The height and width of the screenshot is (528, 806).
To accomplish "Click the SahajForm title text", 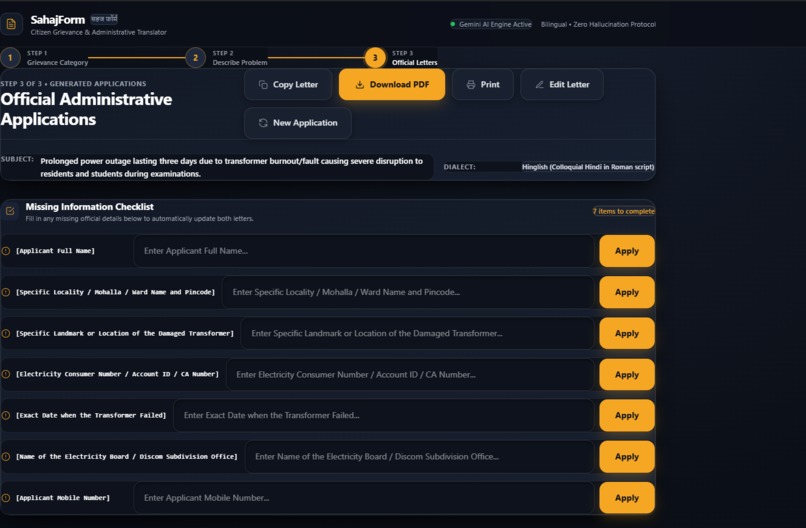I will [58, 20].
